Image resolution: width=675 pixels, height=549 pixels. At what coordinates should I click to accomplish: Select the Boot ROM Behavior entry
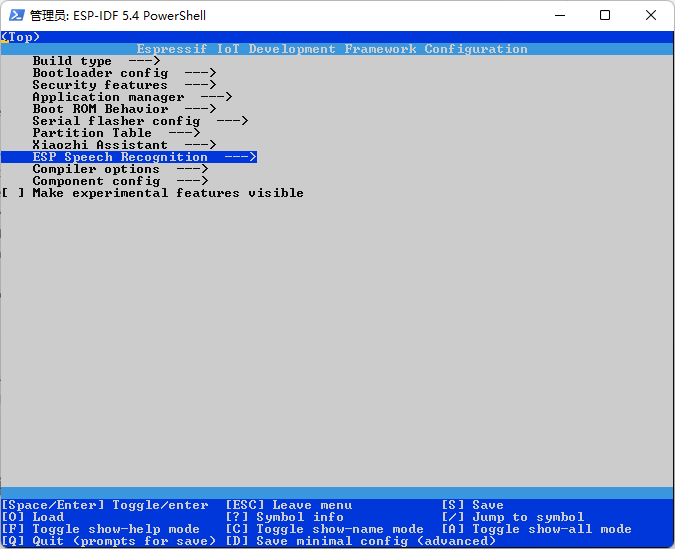[x=124, y=109]
